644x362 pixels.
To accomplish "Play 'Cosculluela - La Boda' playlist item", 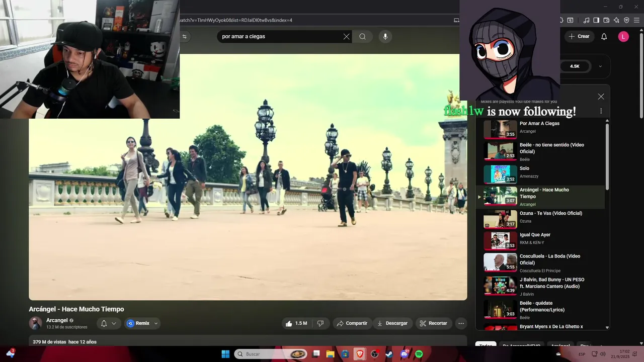I will 541,263.
